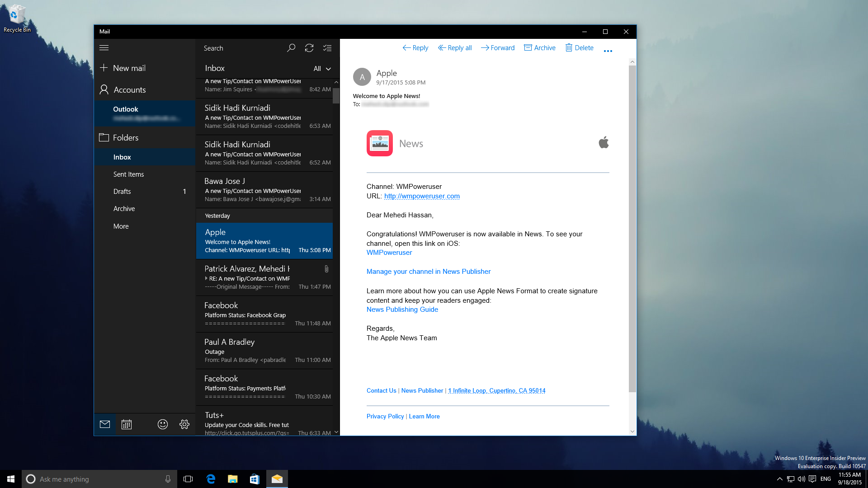This screenshot has height=488, width=868.
Task: Open the Recycle Bin desktop icon
Action: click(17, 18)
